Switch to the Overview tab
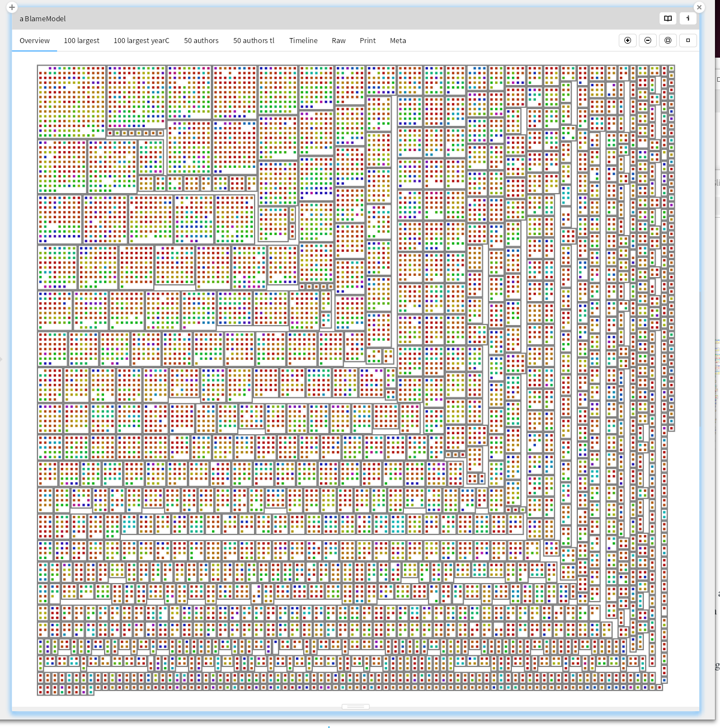 [x=35, y=41]
